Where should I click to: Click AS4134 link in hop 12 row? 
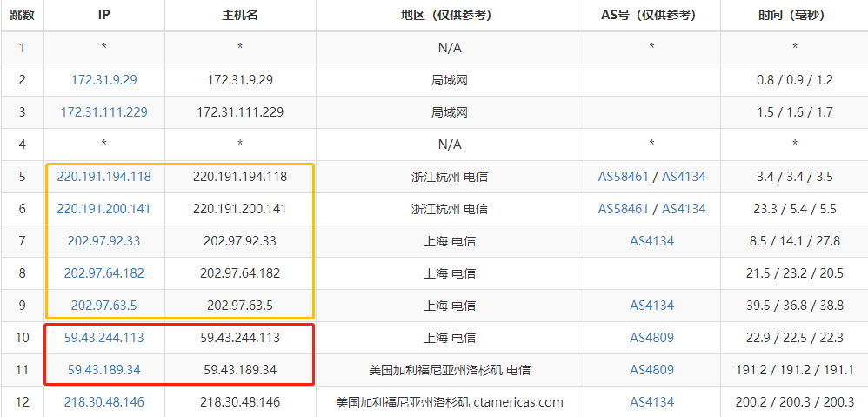point(651,402)
